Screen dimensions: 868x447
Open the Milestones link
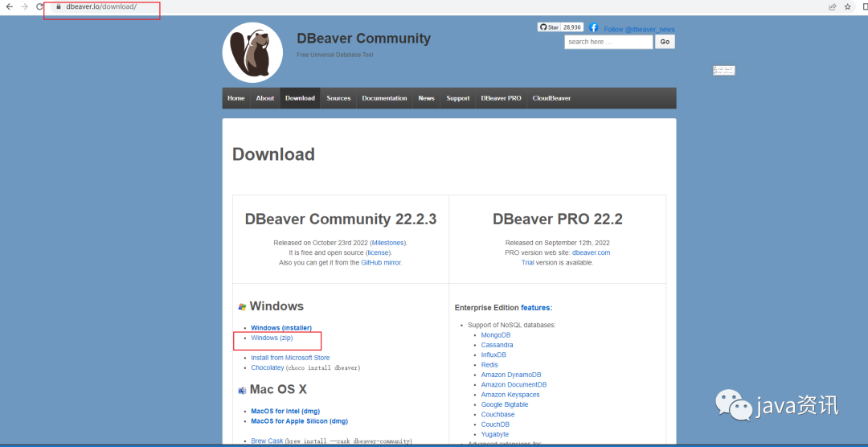pyautogui.click(x=388, y=243)
